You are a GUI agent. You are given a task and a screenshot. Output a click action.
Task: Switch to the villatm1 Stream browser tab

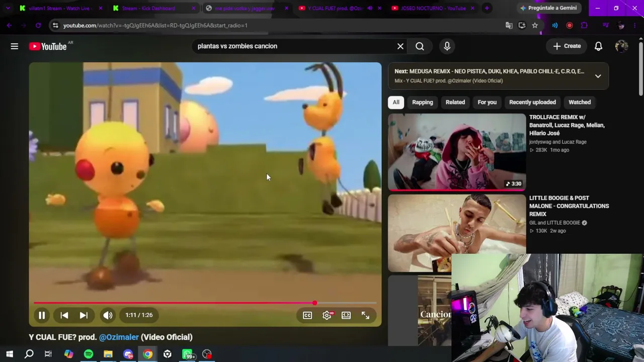tap(60, 8)
